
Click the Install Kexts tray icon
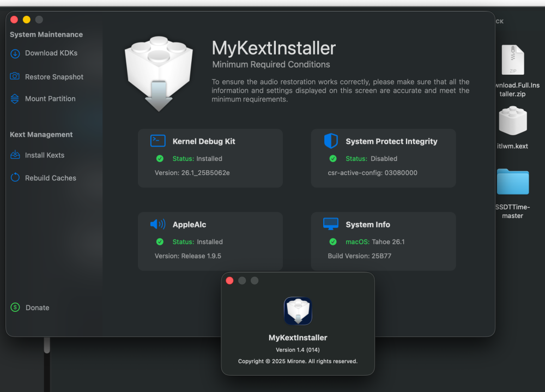[15, 155]
